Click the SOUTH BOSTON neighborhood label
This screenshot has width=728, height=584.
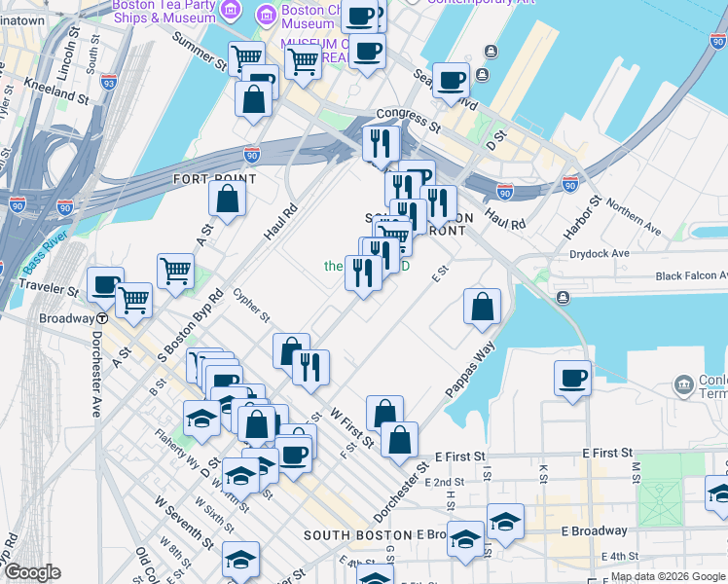[357, 535]
